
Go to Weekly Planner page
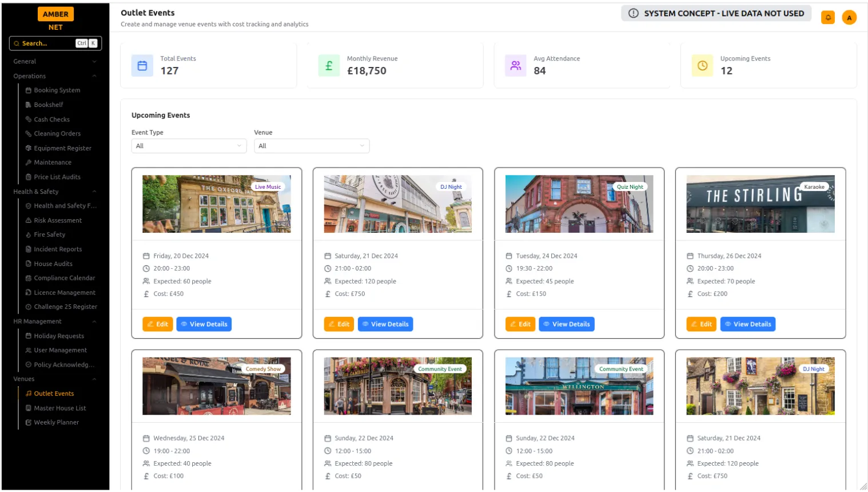[56, 422]
